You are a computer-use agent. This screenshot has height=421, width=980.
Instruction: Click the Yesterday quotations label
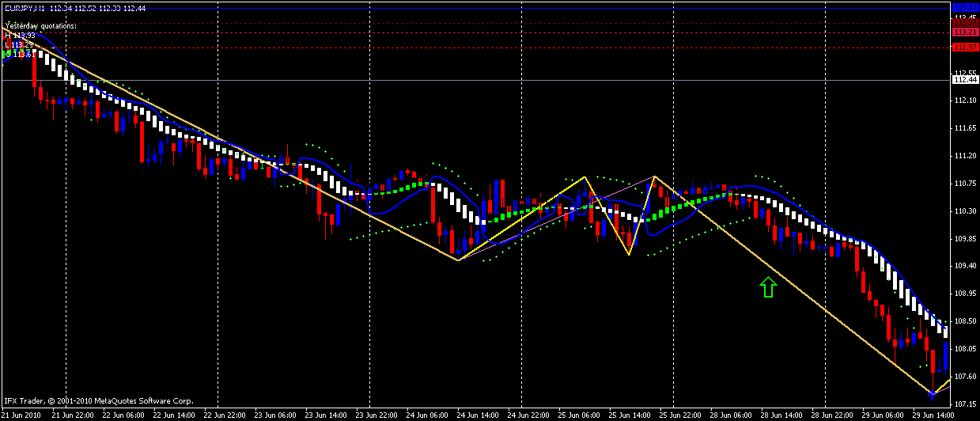pos(40,26)
